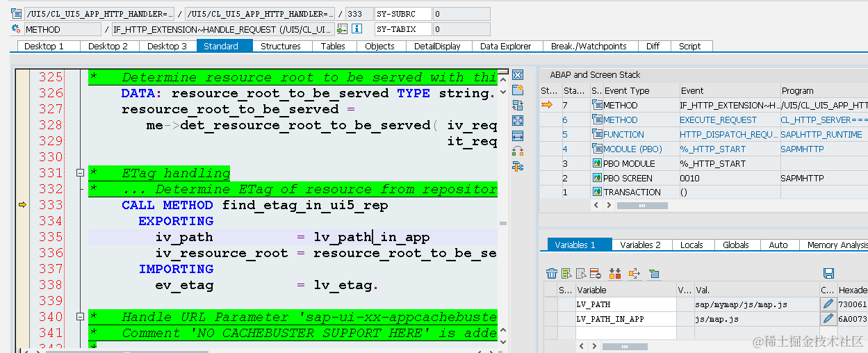Open the Data Explorer tab
Screen dimensions: 868x353
506,46
